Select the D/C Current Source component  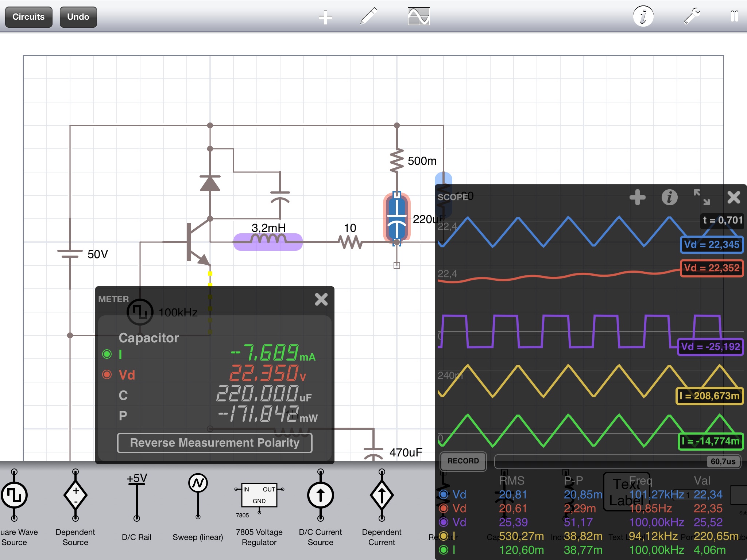click(320, 507)
